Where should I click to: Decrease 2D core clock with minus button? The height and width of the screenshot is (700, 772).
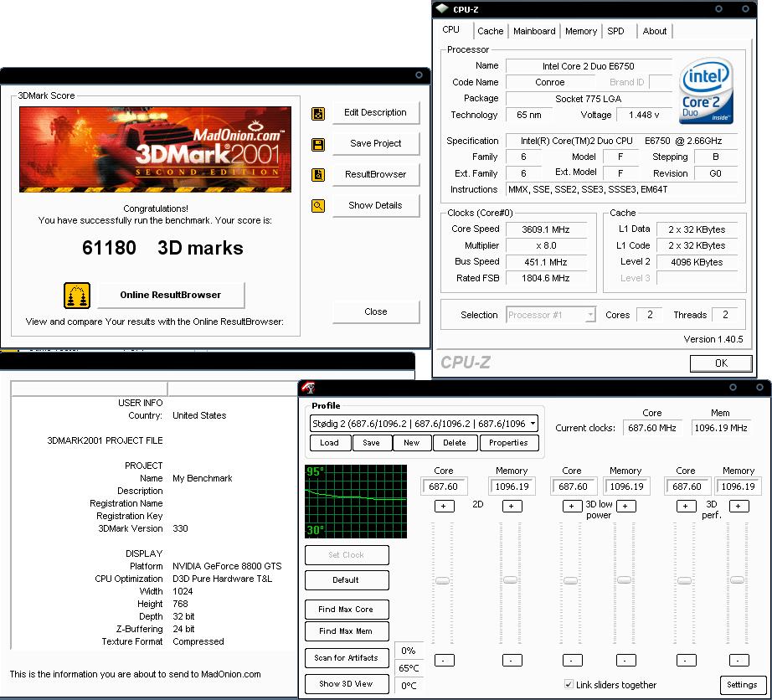point(444,660)
